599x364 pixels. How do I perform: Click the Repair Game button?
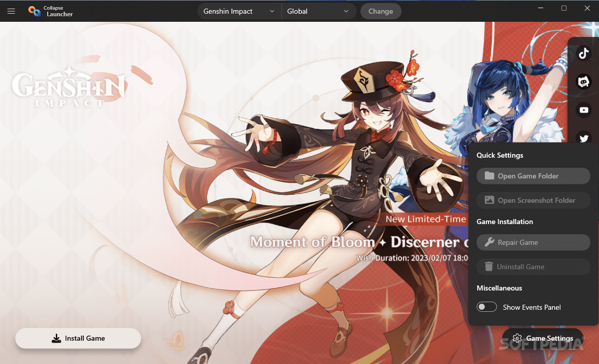tap(534, 242)
